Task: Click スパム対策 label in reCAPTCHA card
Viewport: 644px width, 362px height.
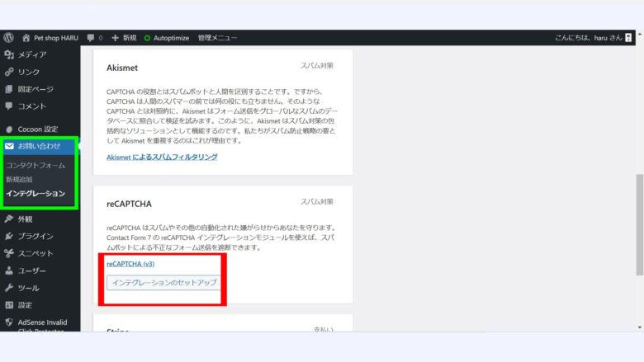Action: (x=317, y=202)
